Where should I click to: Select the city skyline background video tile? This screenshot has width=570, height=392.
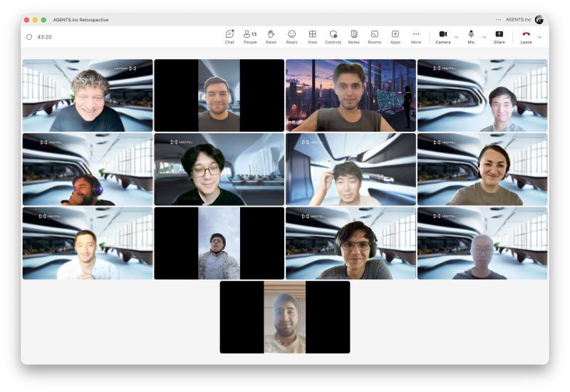point(351,96)
